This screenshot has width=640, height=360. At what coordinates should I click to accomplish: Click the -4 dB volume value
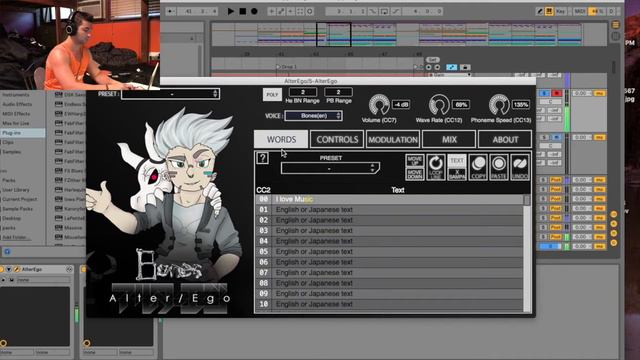[401, 104]
